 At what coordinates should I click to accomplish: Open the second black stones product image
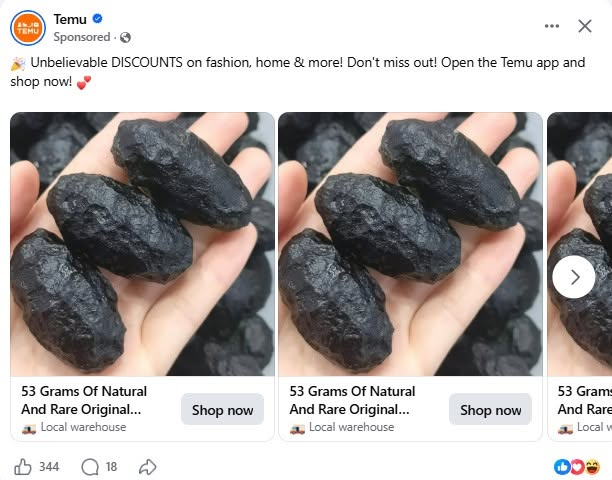tap(410, 244)
